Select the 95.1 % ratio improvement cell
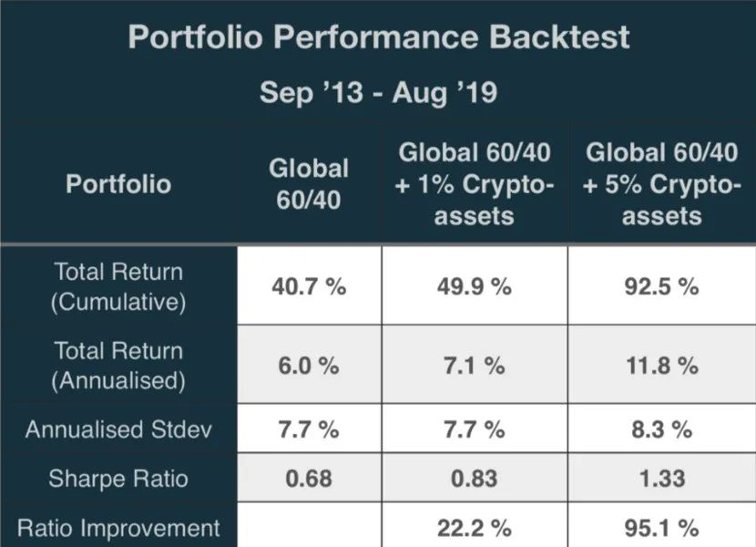The width and height of the screenshot is (756, 547). [x=662, y=528]
